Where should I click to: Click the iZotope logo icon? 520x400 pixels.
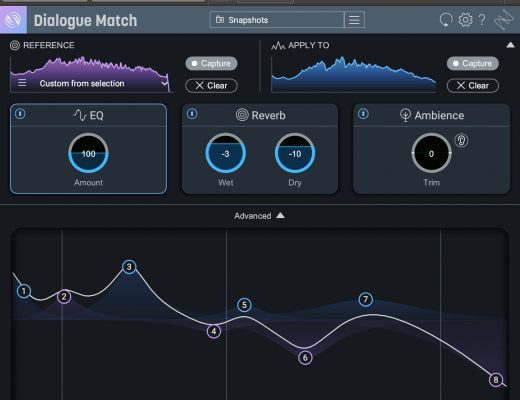[x=13, y=20]
